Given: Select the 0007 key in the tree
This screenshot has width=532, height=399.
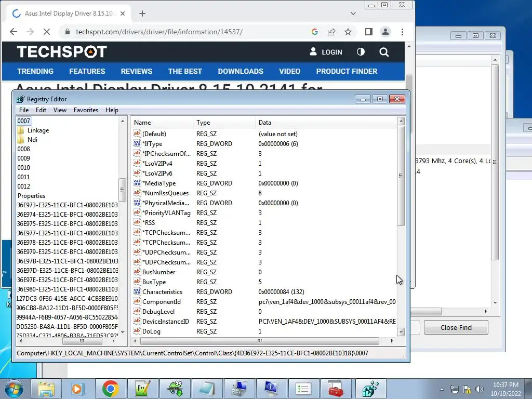Looking at the screenshot, I should point(24,121).
